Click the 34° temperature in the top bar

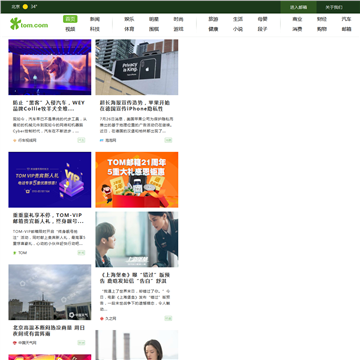pos(34,7)
